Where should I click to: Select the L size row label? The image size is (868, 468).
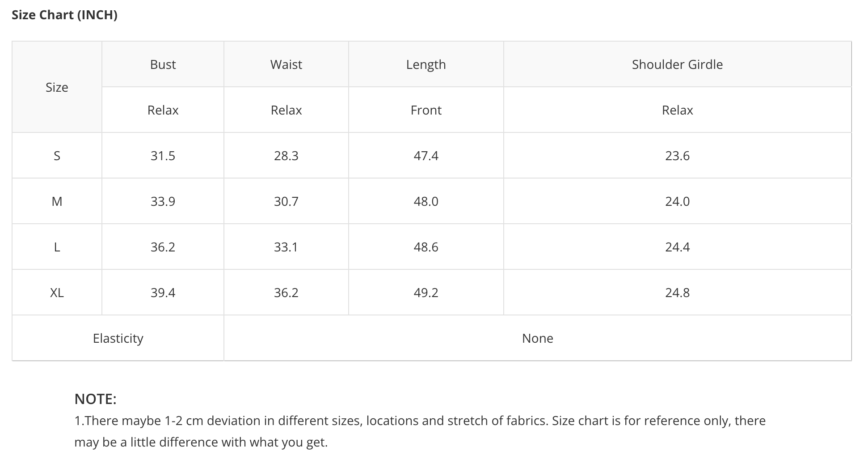click(x=57, y=247)
